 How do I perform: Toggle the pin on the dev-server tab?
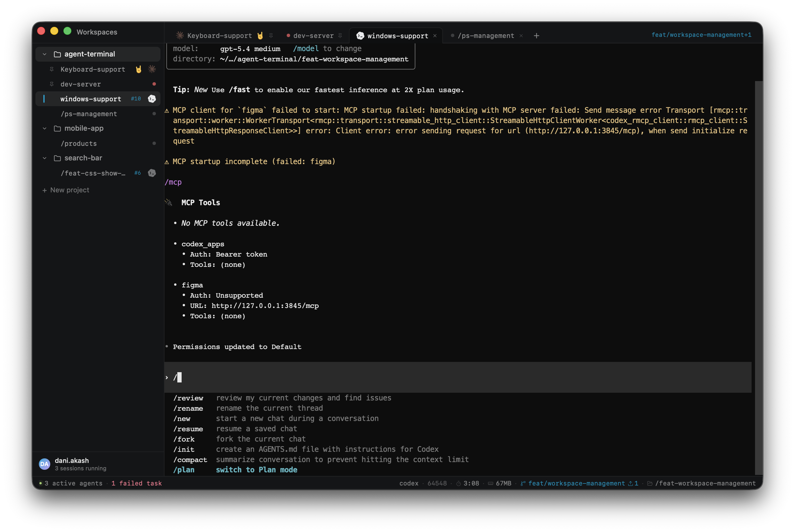pyautogui.click(x=340, y=35)
